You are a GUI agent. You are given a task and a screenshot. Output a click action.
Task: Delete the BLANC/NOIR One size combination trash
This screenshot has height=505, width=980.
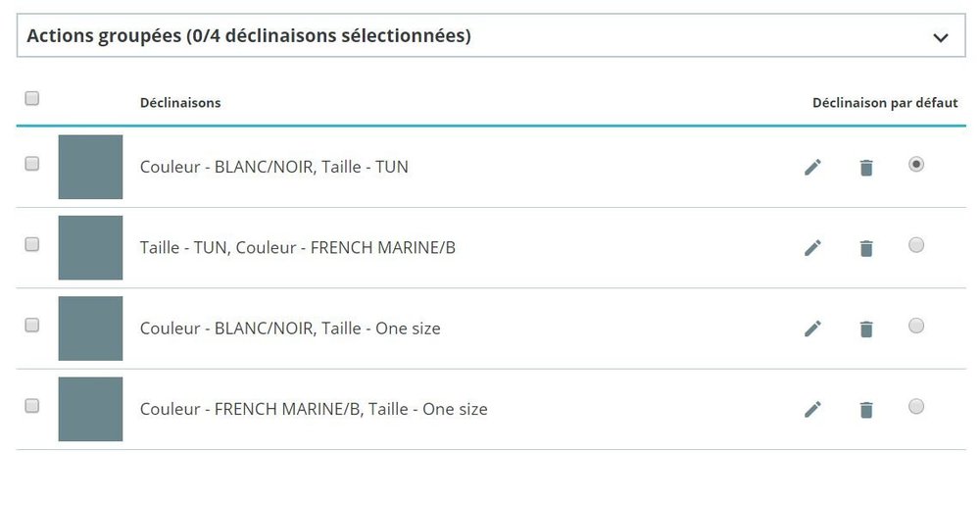point(866,328)
